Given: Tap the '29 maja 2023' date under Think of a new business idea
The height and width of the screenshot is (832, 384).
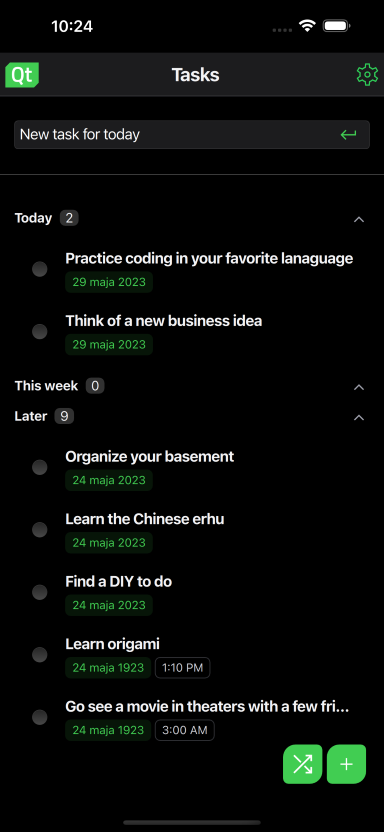Looking at the screenshot, I should coord(109,344).
